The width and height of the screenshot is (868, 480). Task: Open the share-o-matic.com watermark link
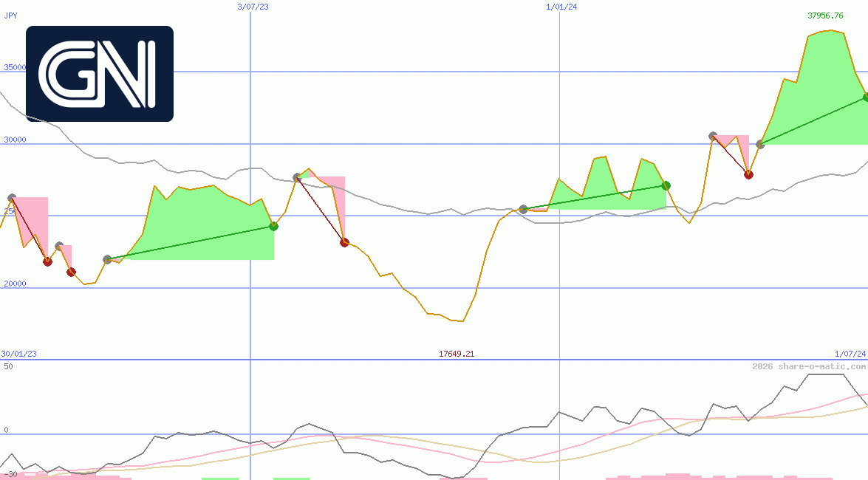point(809,366)
